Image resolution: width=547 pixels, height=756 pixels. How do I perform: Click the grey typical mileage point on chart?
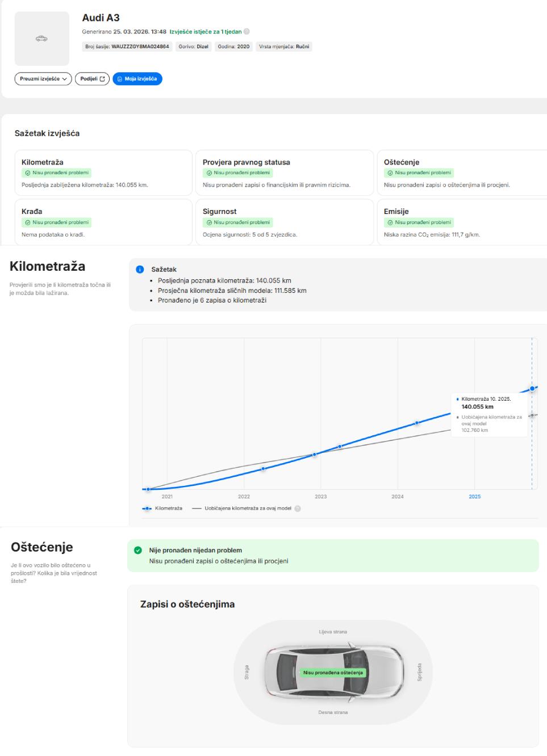(532, 416)
